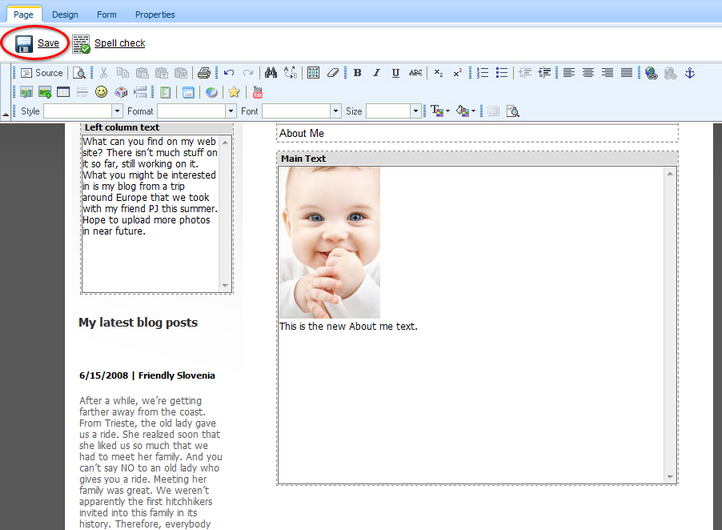Insert a smiley
Image resolution: width=722 pixels, height=530 pixels.
(x=101, y=92)
